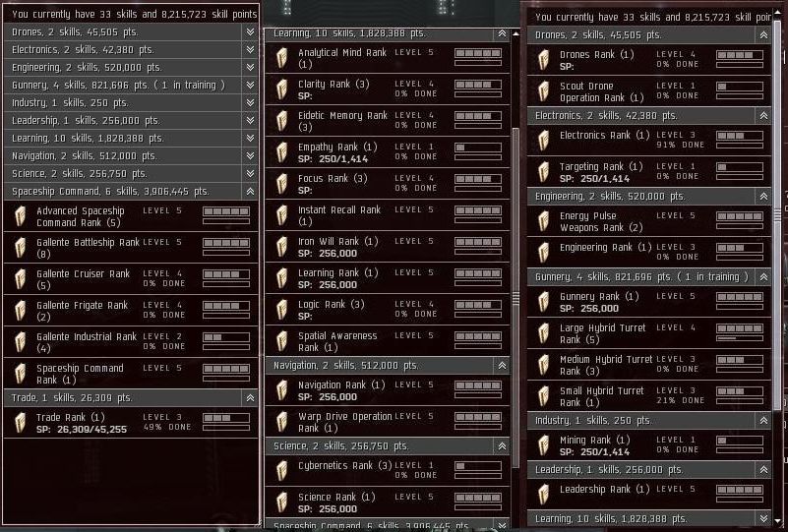
Task: Click the Large Hybrid Turret skill book icon
Action: click(x=544, y=333)
